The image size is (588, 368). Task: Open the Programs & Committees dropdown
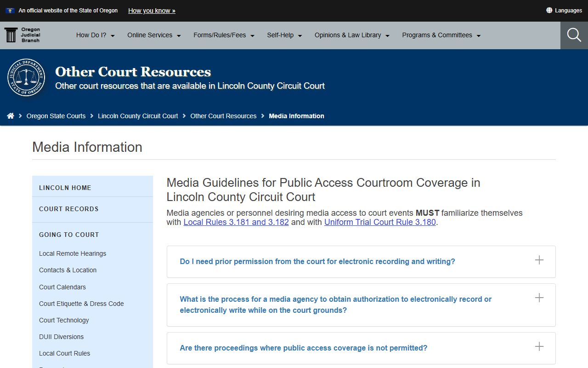(x=441, y=35)
